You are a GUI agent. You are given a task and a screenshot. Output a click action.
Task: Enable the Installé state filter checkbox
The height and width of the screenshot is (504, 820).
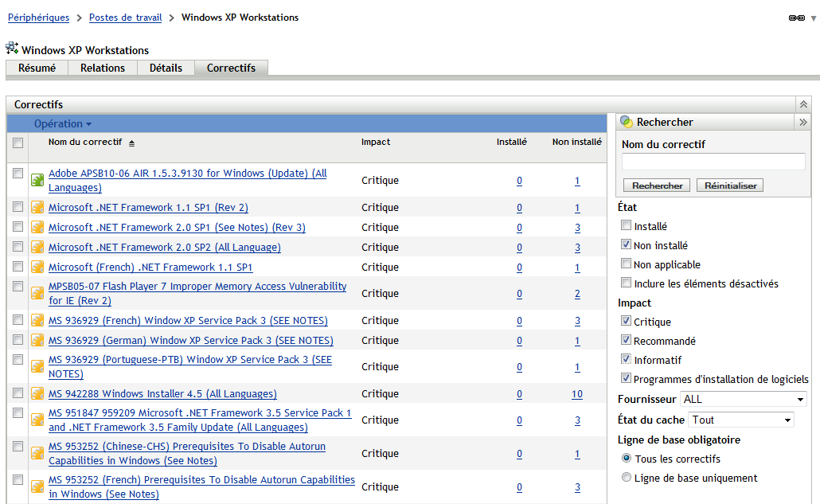625,225
